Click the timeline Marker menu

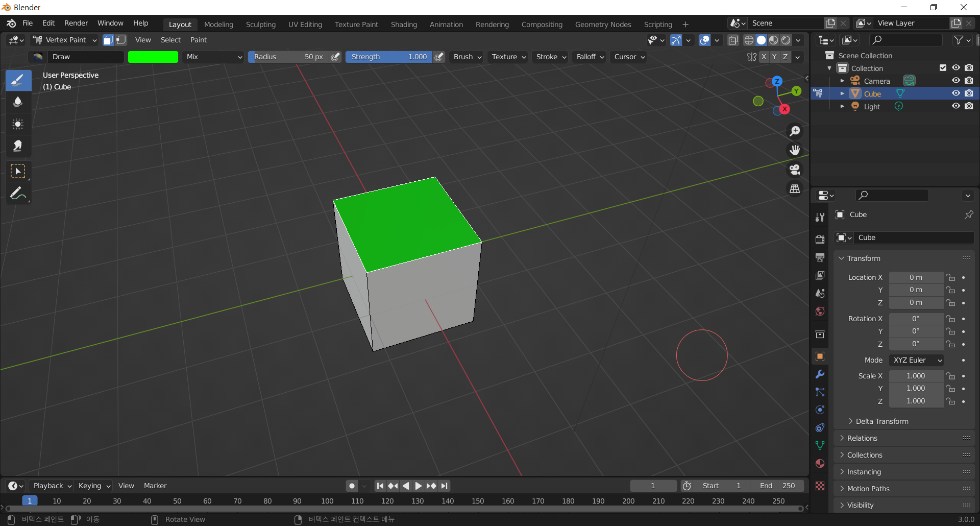[x=155, y=486]
